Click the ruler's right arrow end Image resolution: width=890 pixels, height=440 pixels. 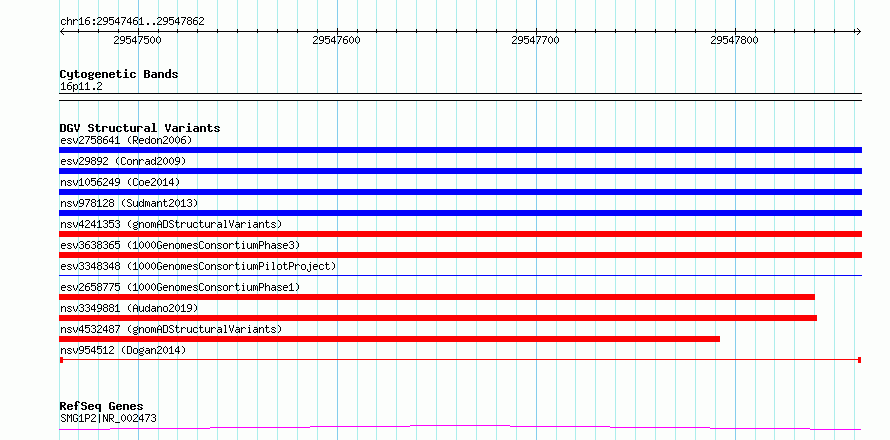tap(859, 31)
